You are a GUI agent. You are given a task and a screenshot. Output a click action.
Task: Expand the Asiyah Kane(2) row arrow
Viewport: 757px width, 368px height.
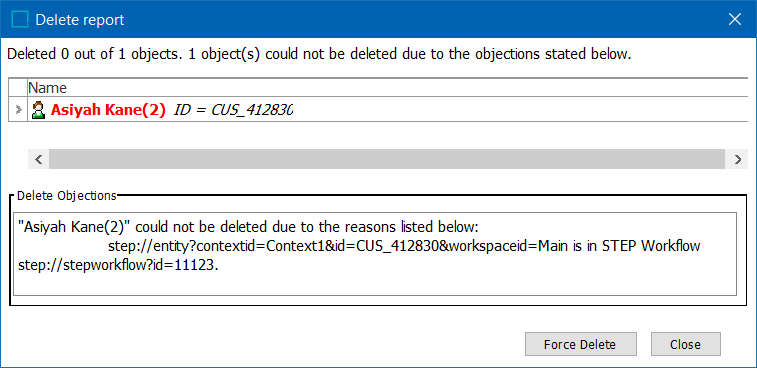tap(19, 110)
